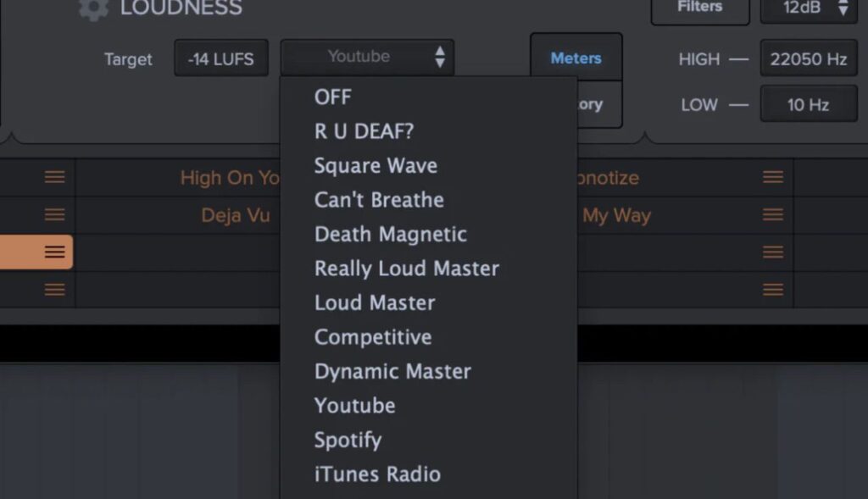Click the highlighted orange row hamburger icon
The width and height of the screenshot is (868, 499).
[55, 252]
